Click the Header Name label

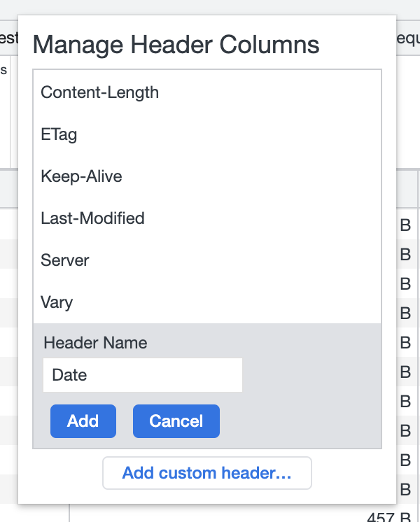tap(95, 343)
